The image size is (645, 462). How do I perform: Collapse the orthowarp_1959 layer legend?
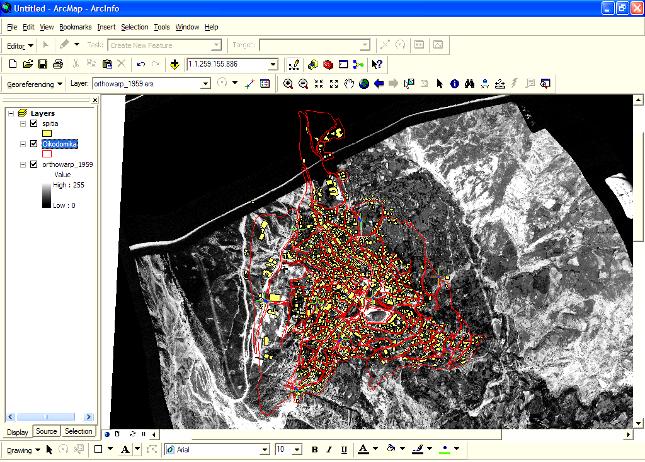click(23, 164)
